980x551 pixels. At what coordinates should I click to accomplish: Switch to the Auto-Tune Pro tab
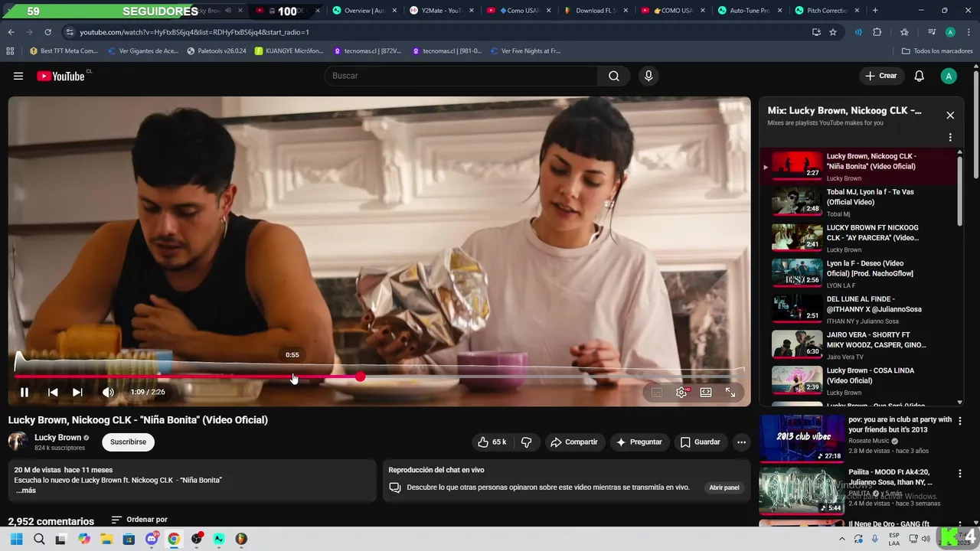(x=750, y=11)
